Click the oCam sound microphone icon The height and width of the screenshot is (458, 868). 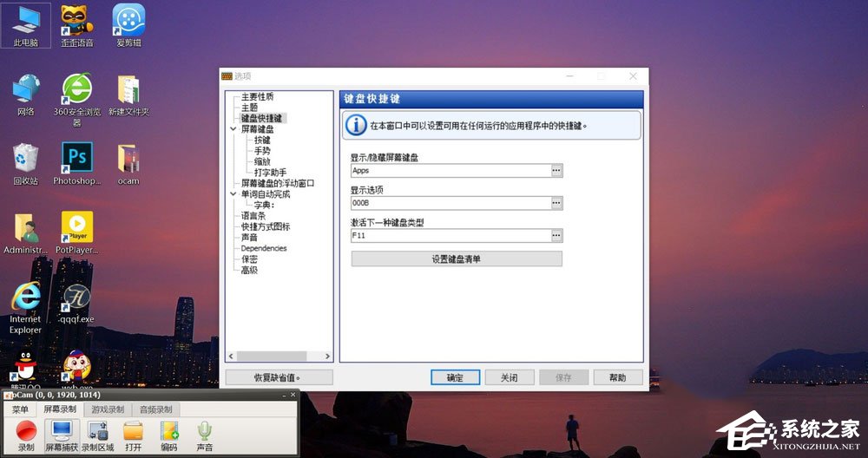pos(205,435)
